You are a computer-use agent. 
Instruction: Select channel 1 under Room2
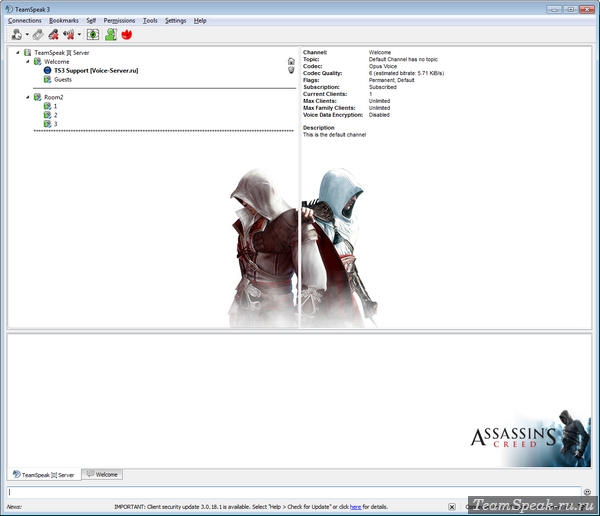pyautogui.click(x=55, y=106)
